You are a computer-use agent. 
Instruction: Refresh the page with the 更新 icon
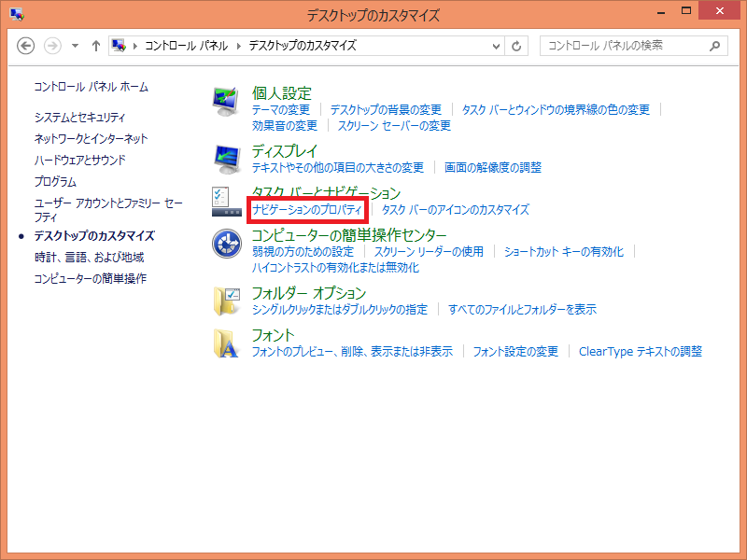[517, 45]
